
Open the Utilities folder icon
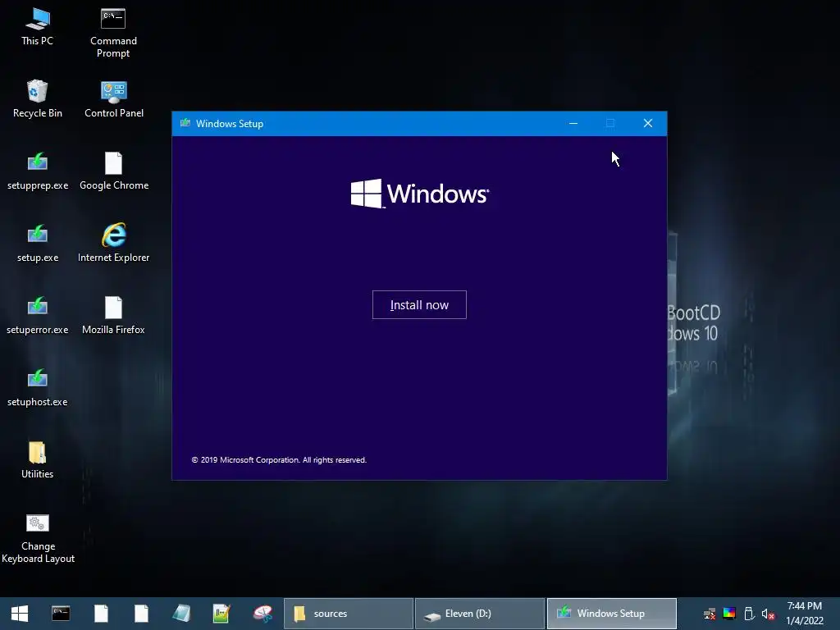(x=38, y=459)
